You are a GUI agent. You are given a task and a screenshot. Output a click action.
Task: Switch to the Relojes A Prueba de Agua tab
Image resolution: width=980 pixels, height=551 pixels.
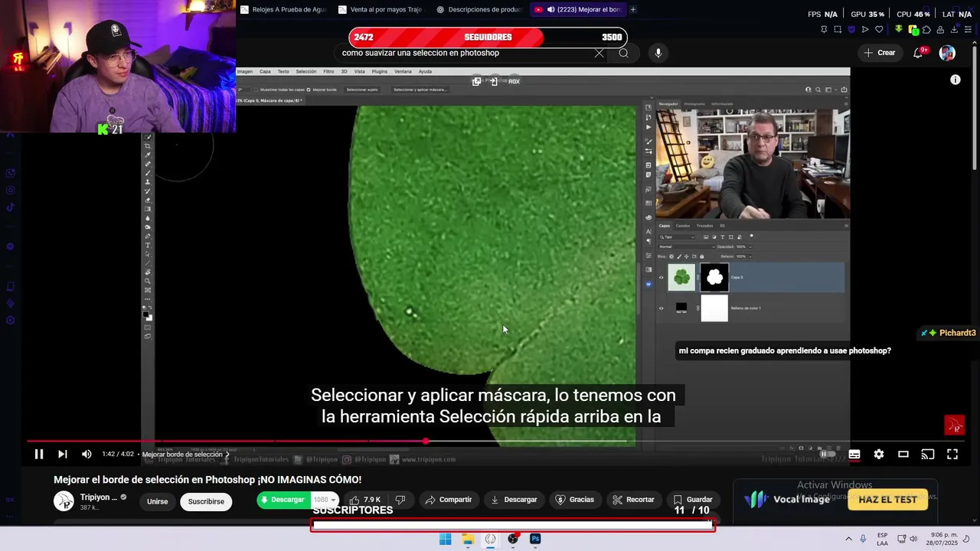[283, 9]
